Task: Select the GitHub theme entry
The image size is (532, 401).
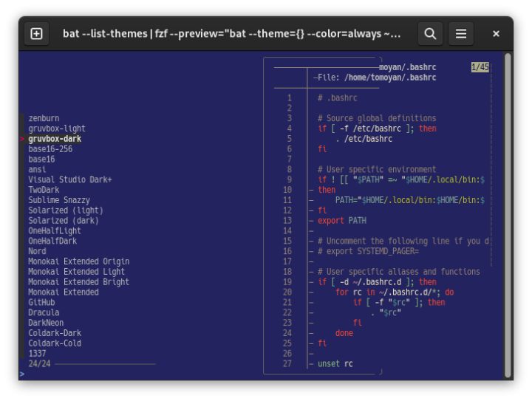Action: (41, 302)
